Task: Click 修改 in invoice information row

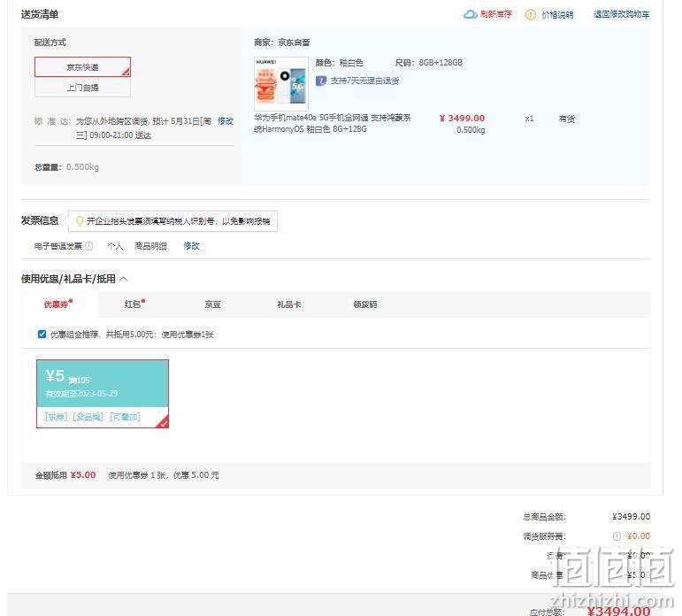Action: (191, 246)
